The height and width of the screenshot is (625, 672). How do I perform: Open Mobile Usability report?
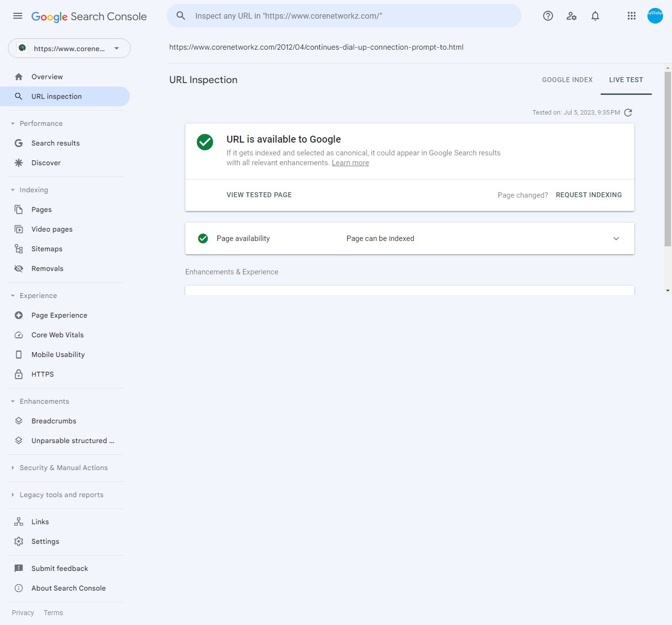tap(65, 355)
